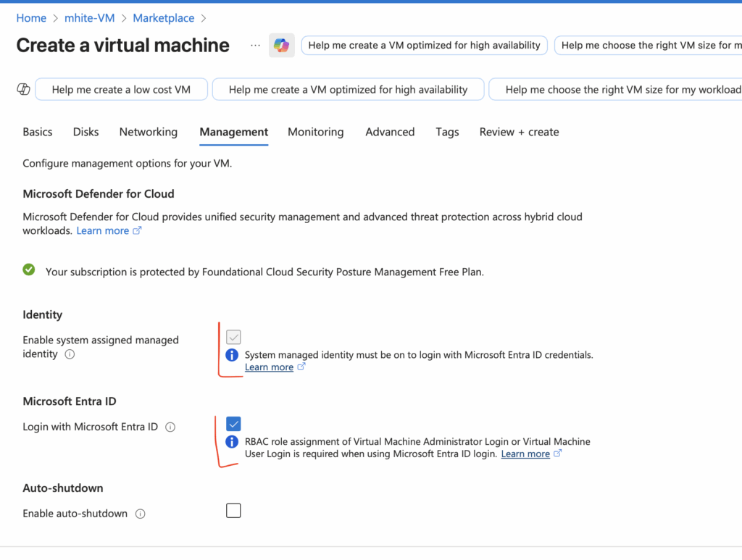Go to the Disks tab
This screenshot has height=560, width=742.
coord(86,132)
